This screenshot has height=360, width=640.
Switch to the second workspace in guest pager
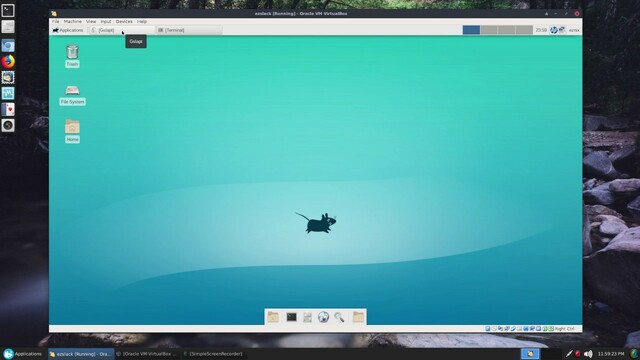pos(489,30)
